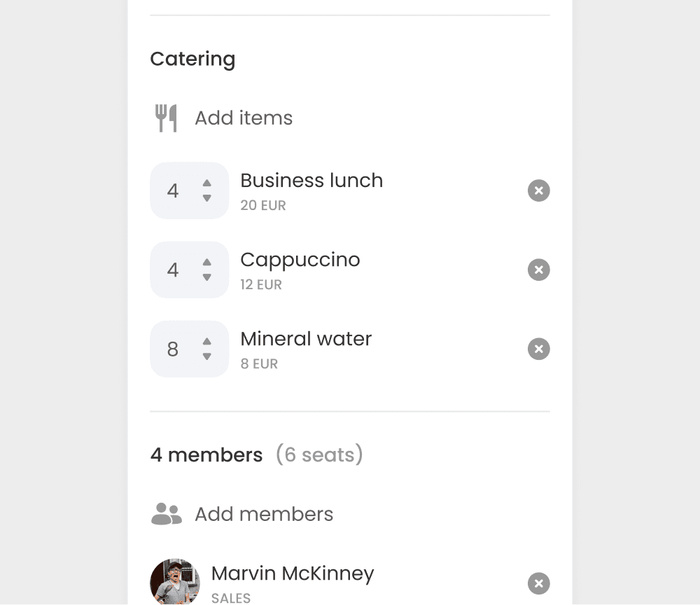Click the cutlery icon to add catering items
700x605 pixels.
click(165, 118)
